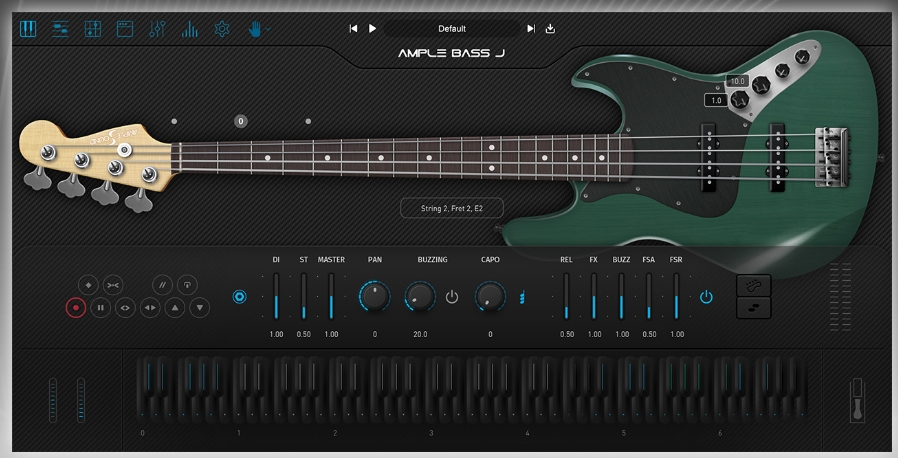The width and height of the screenshot is (898, 458).
Task: Select the bass body instrument button
Action: (754, 286)
